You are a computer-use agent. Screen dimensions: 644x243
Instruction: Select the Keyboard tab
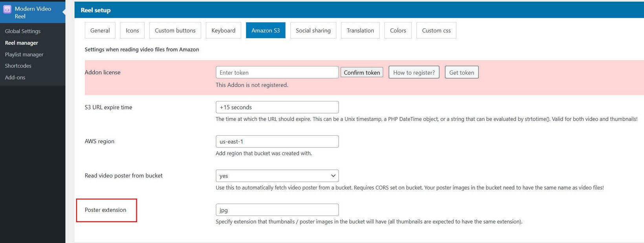(223, 30)
